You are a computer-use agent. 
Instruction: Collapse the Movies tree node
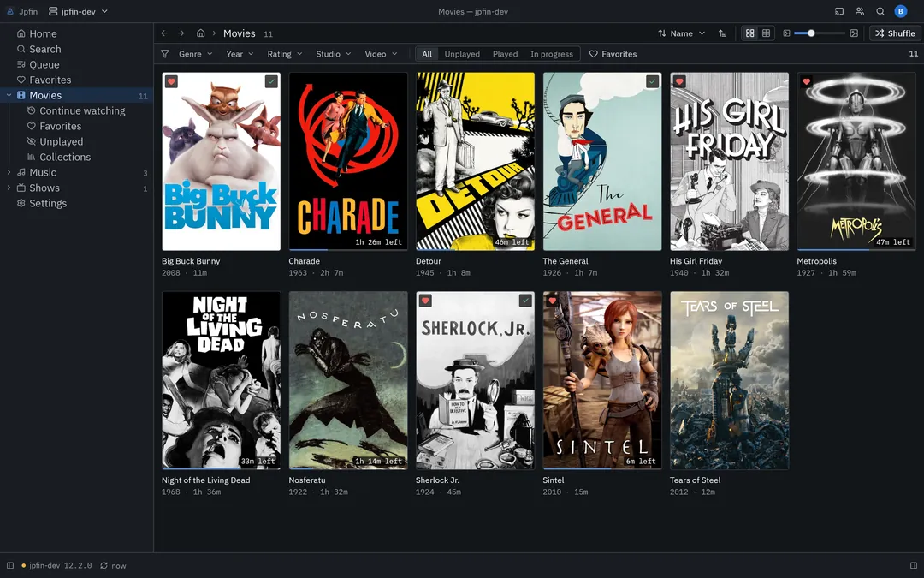click(9, 95)
